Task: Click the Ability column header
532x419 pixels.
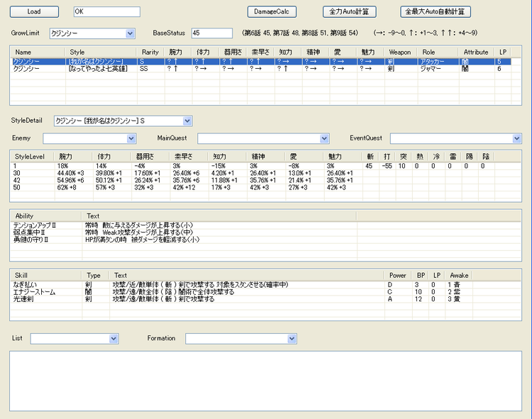Action: tap(46, 216)
